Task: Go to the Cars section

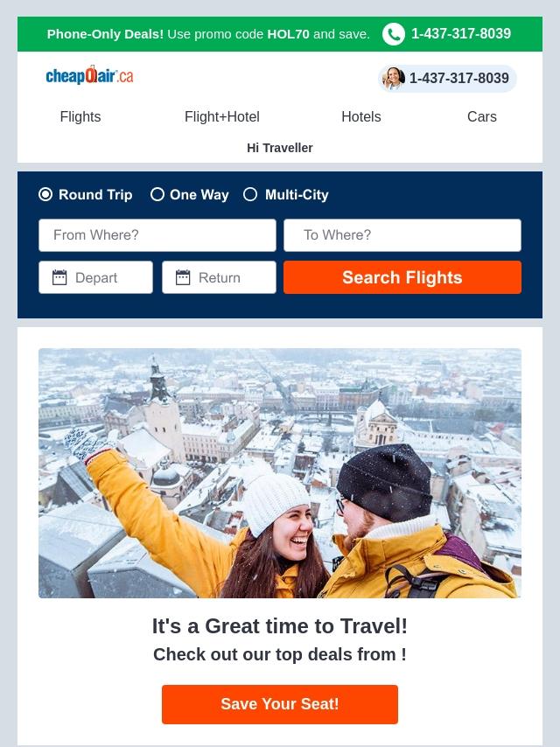Action: 482,116
